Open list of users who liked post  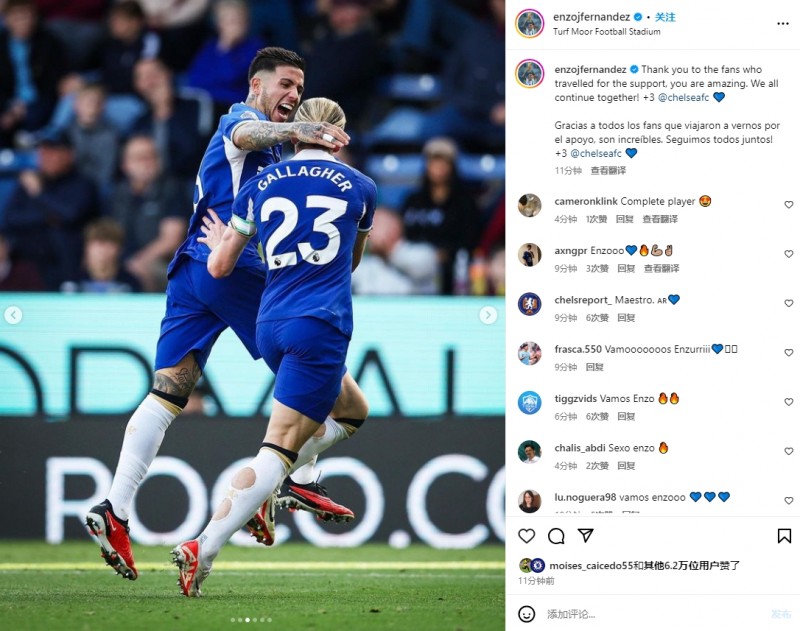pyautogui.click(x=644, y=565)
